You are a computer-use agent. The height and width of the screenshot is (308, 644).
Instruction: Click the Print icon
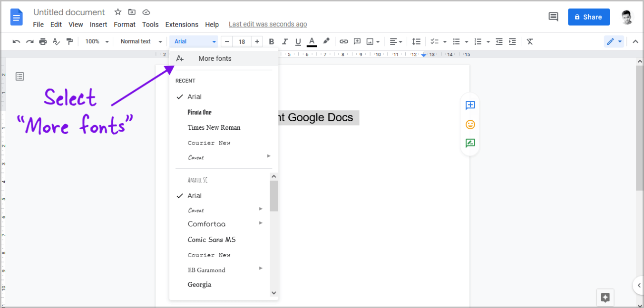point(43,42)
